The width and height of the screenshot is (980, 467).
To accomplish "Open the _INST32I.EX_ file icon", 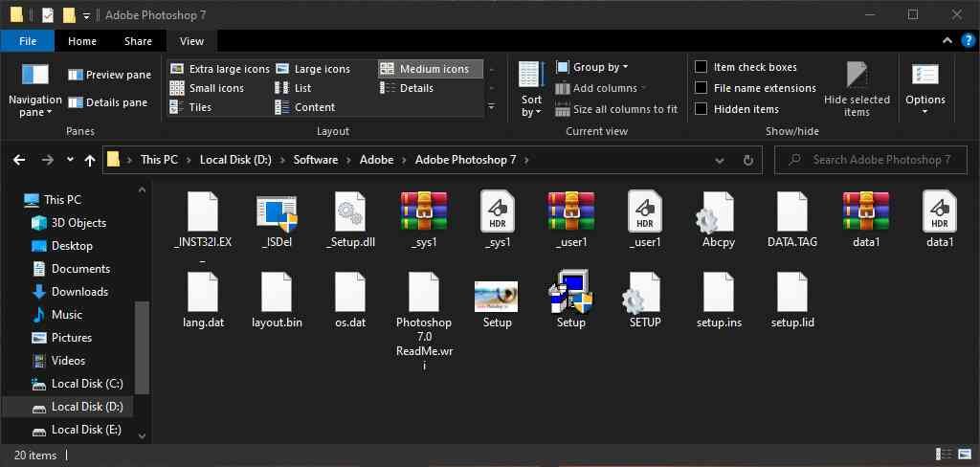I will tap(203, 211).
